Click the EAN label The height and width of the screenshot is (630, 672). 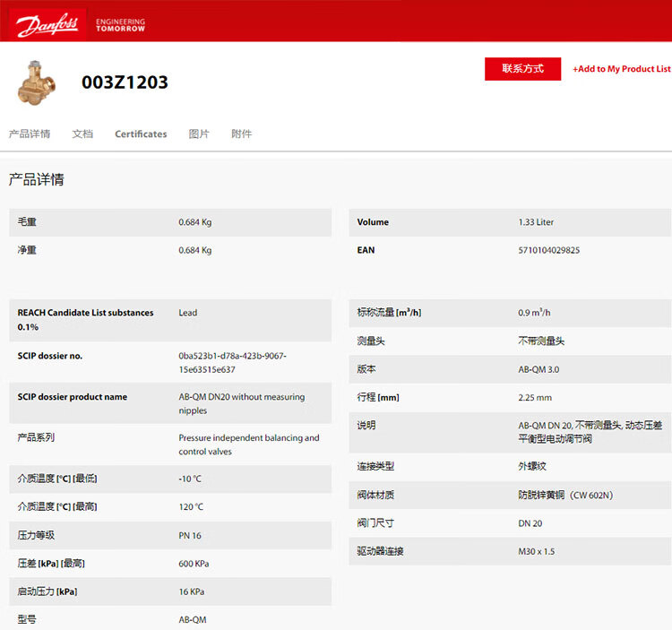366,250
